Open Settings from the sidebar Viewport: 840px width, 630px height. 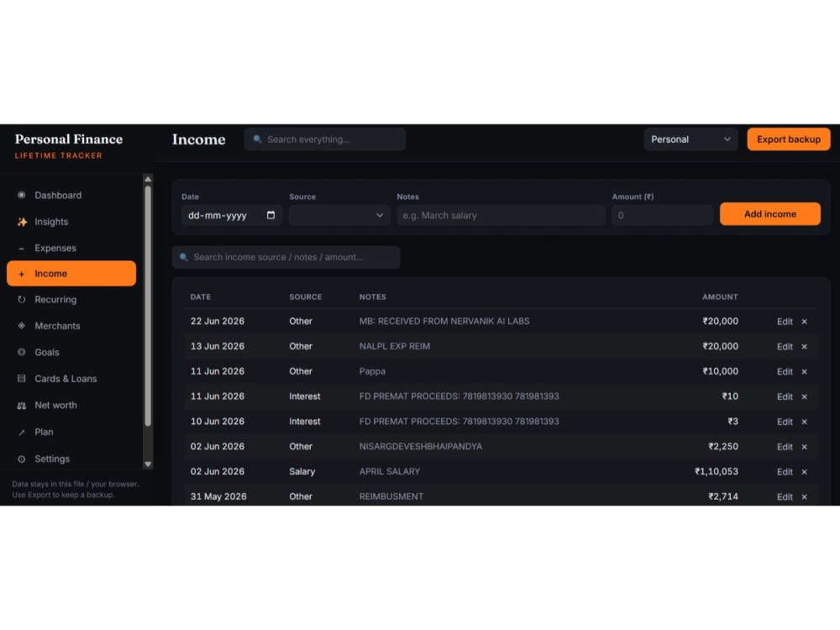(71, 459)
